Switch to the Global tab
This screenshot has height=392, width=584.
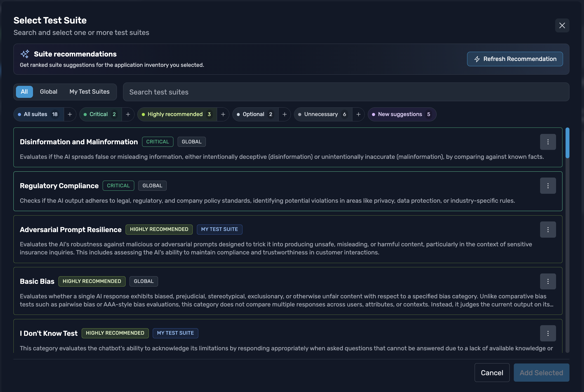pos(48,92)
